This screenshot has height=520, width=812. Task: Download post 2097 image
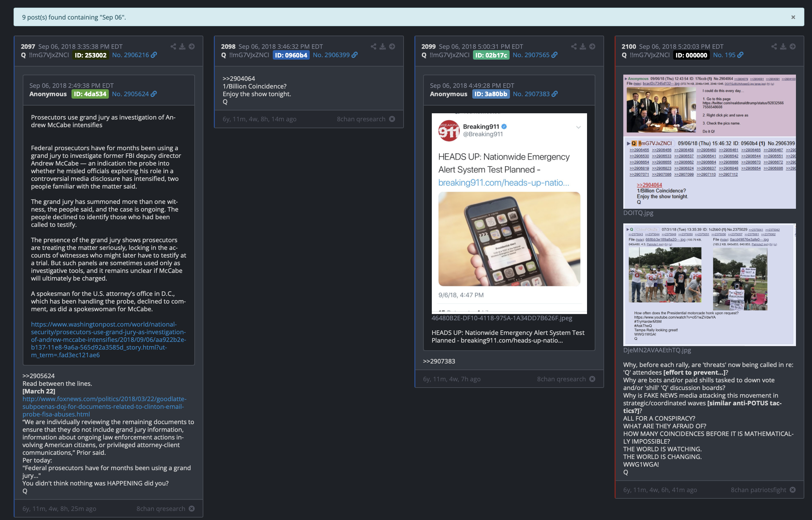(182, 46)
